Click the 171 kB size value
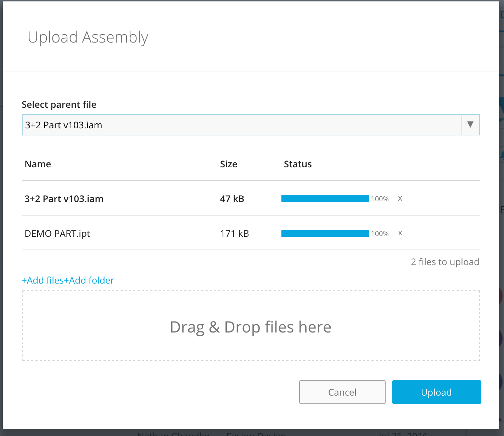 point(235,234)
